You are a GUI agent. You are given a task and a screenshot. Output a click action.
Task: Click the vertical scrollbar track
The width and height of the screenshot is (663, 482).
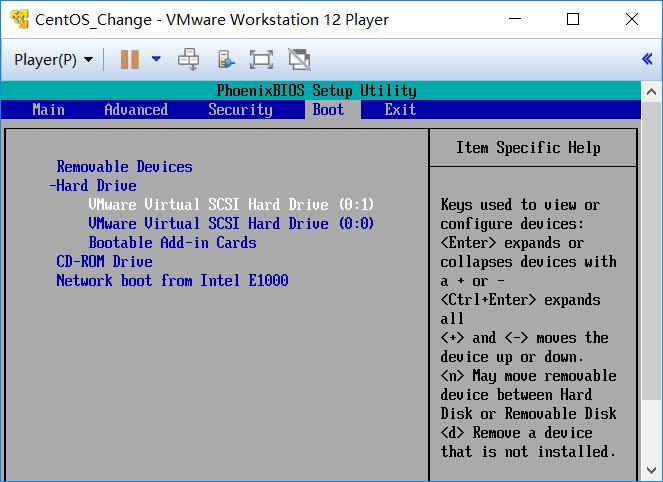[652, 429]
